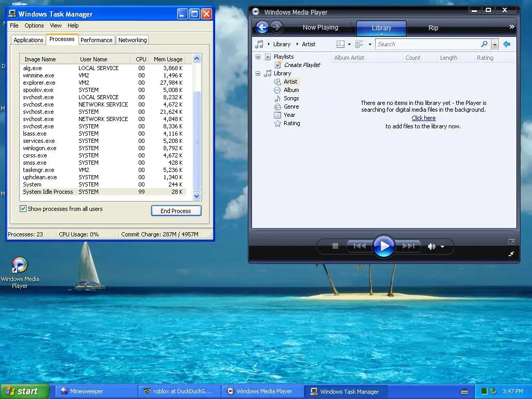The image size is (532, 399).
Task: Open view options dropdown arrow
Action: (x=370, y=44)
